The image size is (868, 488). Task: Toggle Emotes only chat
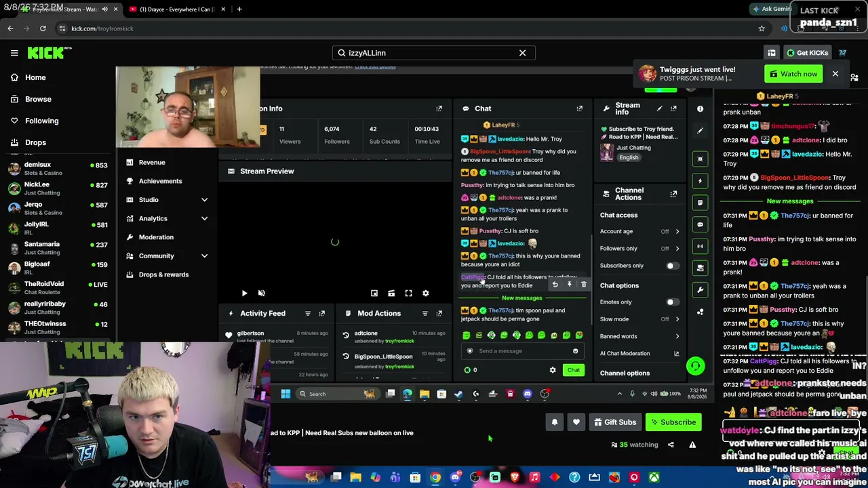pyautogui.click(x=671, y=302)
